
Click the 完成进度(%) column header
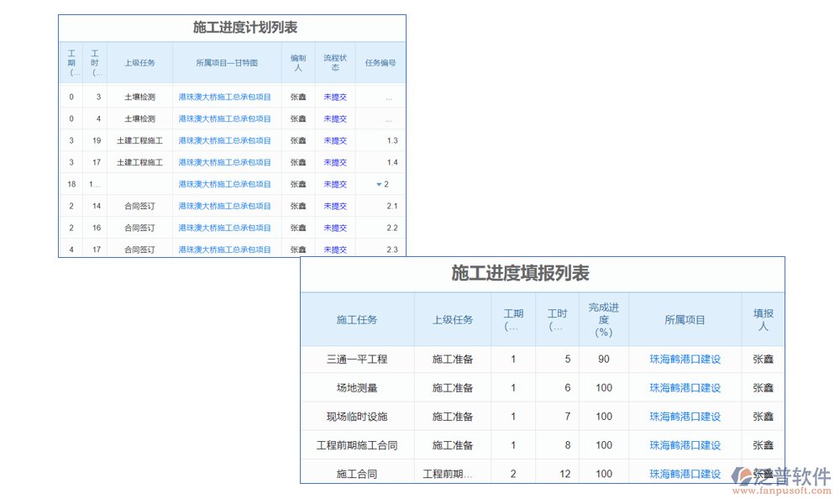pyautogui.click(x=603, y=319)
